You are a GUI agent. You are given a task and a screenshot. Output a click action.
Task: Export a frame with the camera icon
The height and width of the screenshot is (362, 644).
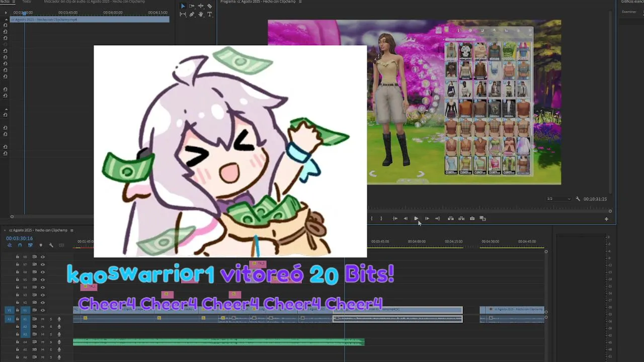coord(472,219)
